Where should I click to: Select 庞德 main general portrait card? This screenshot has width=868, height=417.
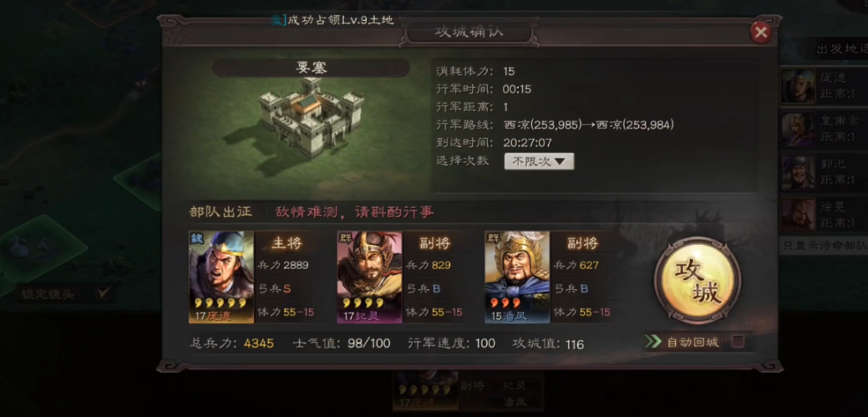point(221,277)
